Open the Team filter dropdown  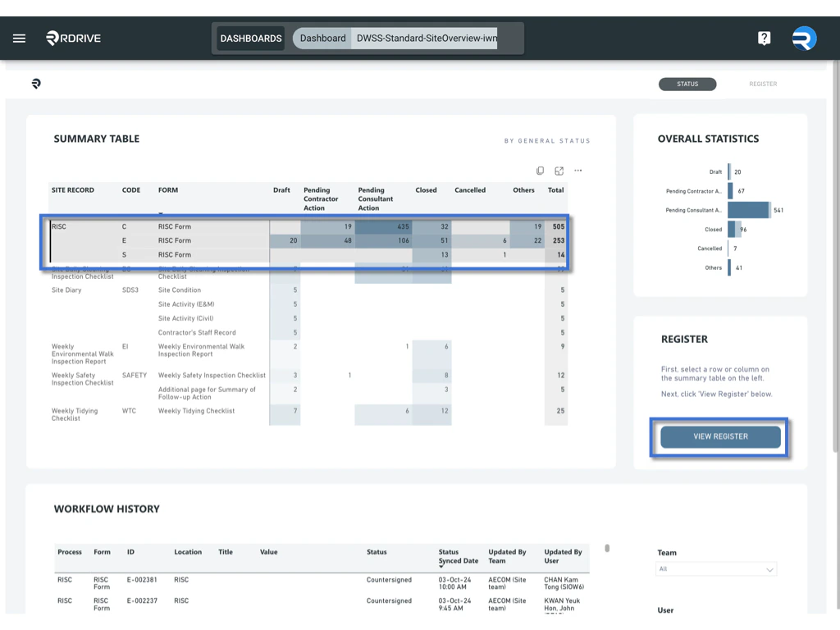click(x=715, y=568)
